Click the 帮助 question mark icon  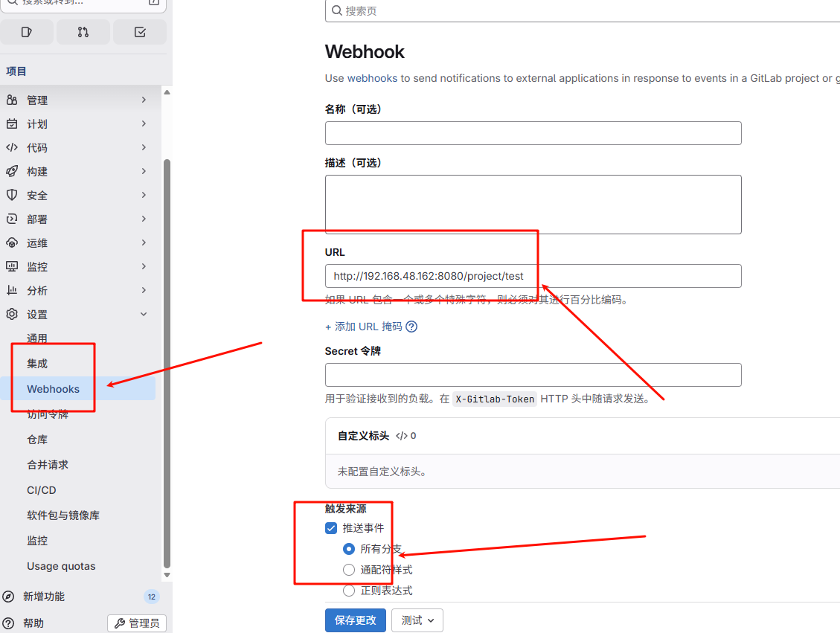(8, 623)
